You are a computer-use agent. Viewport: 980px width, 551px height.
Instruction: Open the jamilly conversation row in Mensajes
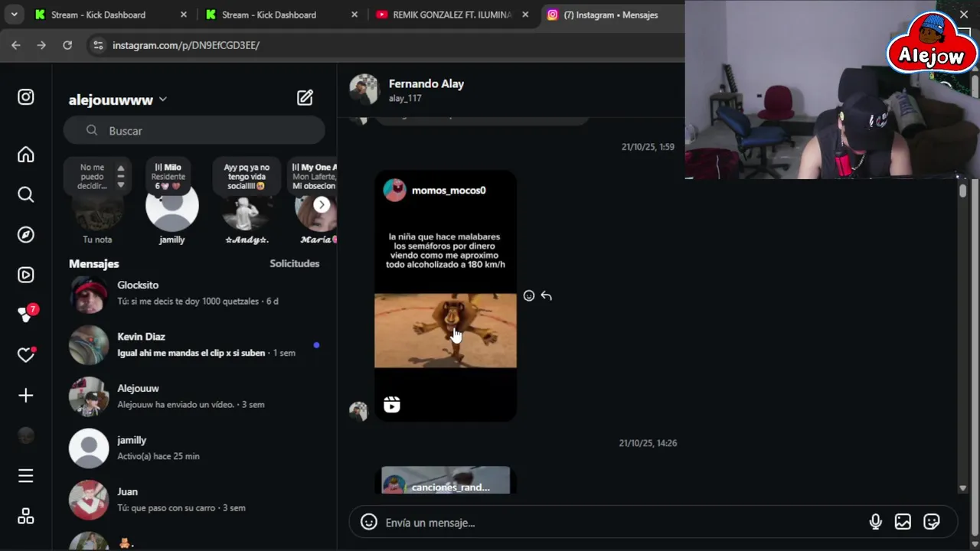pyautogui.click(x=194, y=448)
